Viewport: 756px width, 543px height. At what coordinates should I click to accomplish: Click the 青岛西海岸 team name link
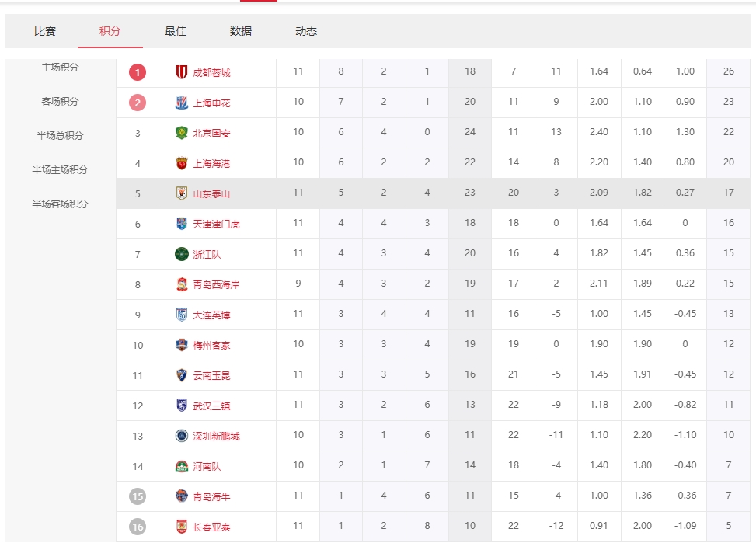tap(216, 284)
